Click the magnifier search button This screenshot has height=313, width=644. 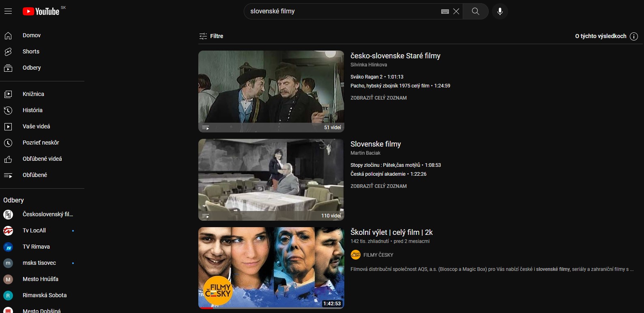tap(475, 11)
